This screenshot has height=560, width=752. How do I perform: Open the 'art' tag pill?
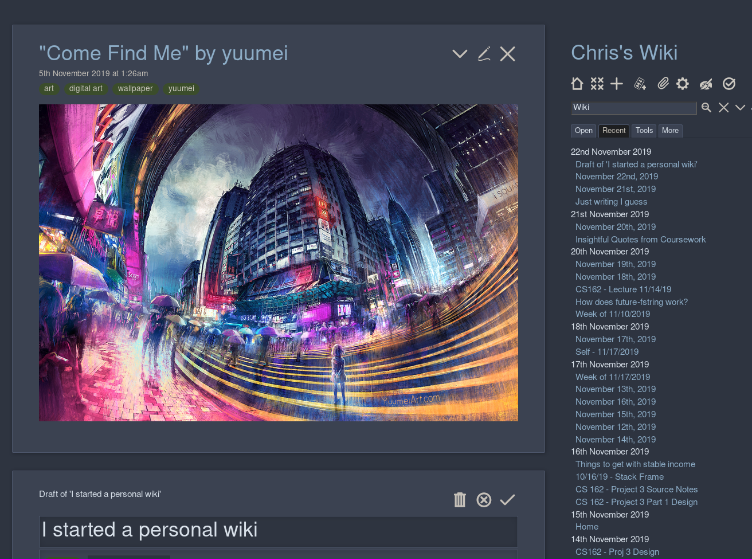[49, 89]
